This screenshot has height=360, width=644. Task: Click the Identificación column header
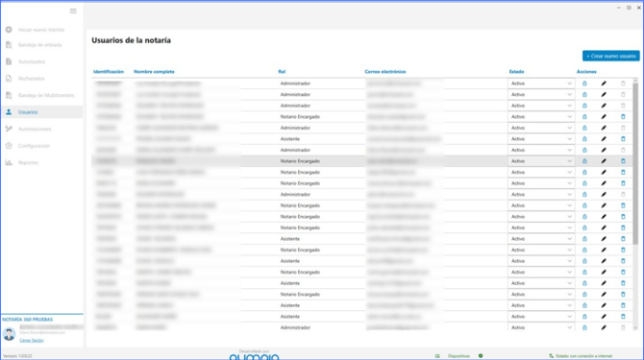pyautogui.click(x=109, y=72)
